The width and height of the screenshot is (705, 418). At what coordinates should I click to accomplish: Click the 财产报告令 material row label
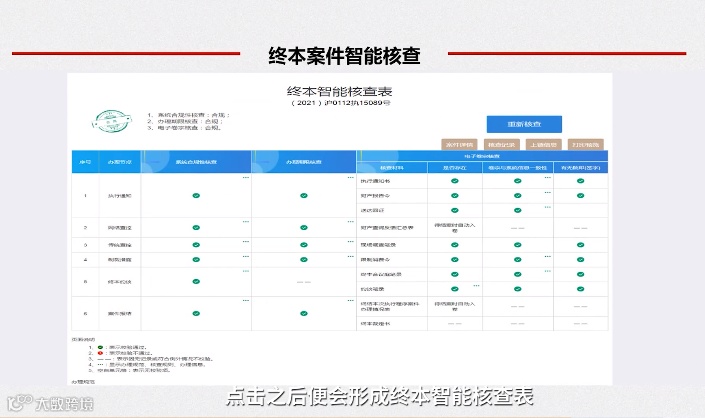375,196
